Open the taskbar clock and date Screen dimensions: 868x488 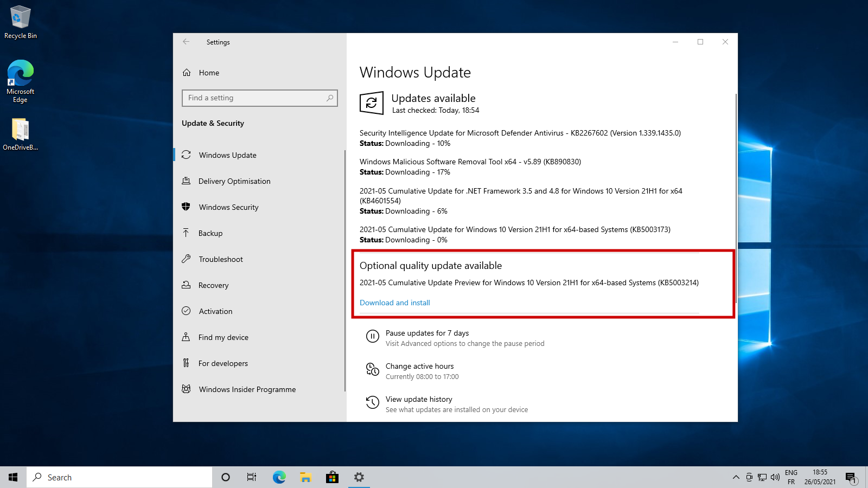tap(820, 477)
